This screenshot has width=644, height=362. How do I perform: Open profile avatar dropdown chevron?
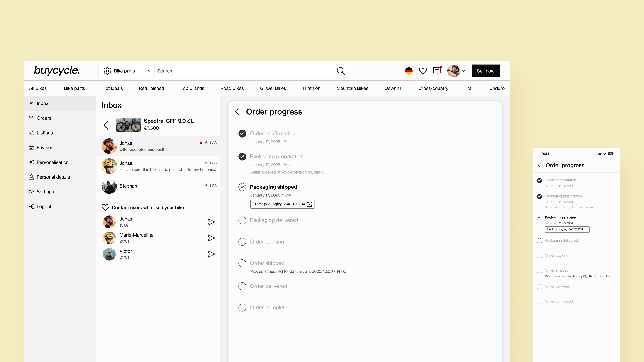463,71
